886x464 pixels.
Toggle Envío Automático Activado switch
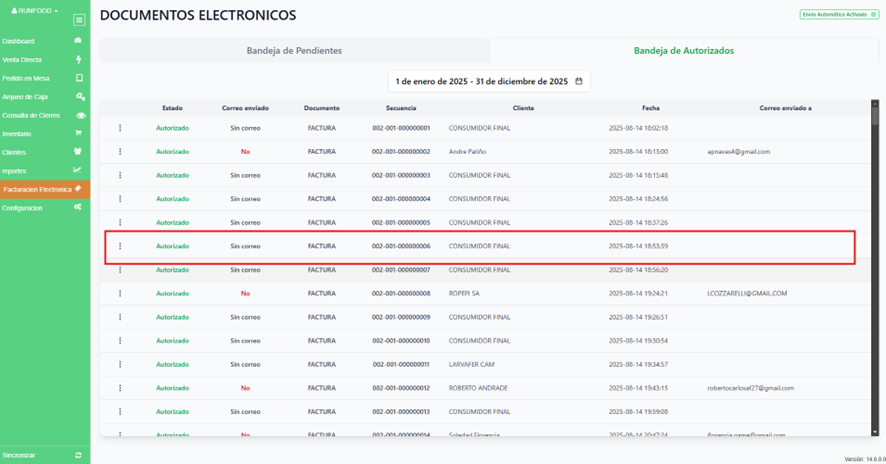coord(873,15)
